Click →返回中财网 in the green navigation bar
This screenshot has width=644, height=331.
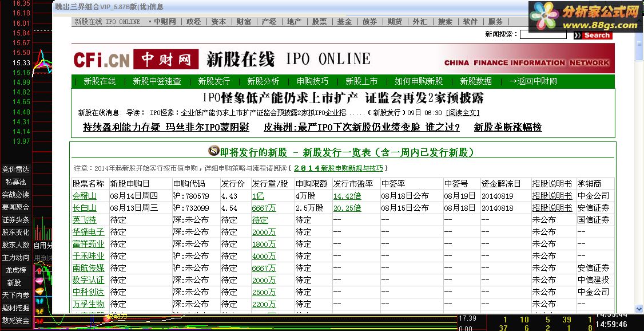click(532, 81)
